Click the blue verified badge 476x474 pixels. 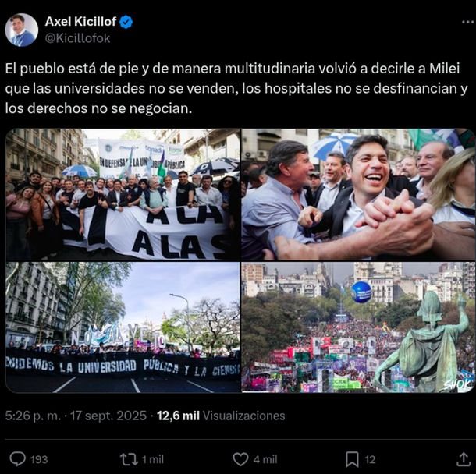pos(126,22)
